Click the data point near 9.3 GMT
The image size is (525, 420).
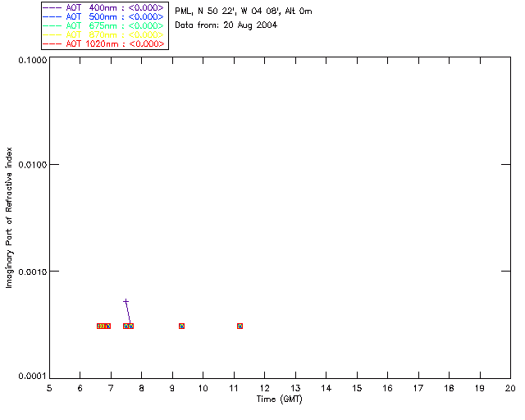[x=181, y=326]
